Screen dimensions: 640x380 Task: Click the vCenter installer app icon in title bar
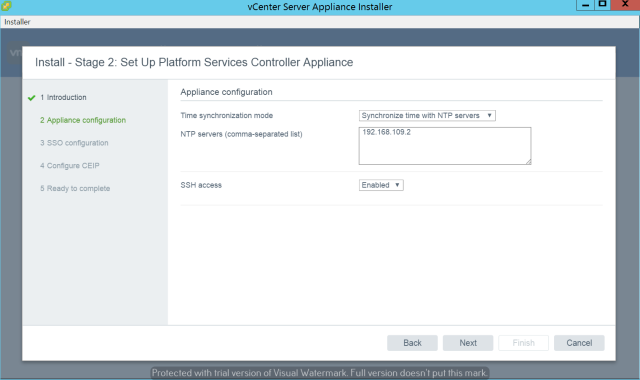6,6
